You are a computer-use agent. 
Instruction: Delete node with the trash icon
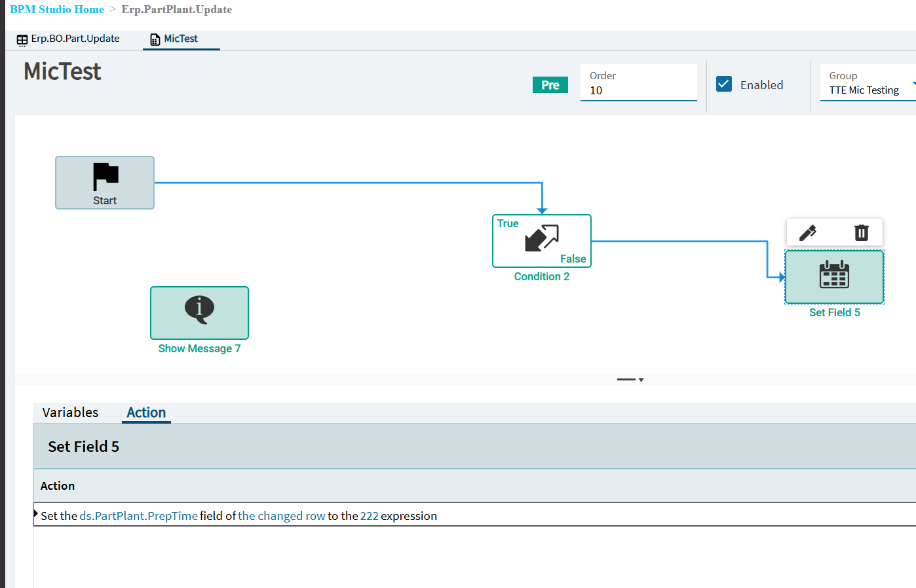pos(862,232)
